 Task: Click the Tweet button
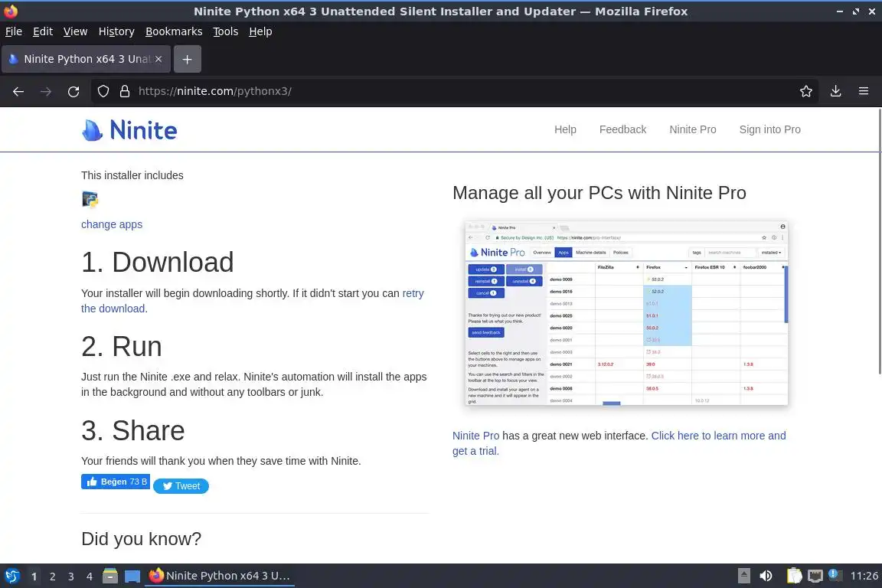181,485
